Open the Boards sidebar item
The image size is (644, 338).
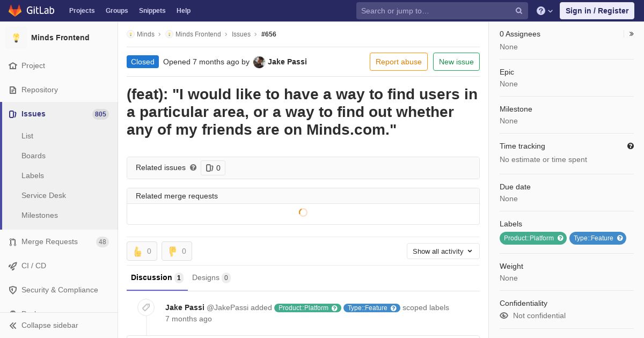(33, 156)
